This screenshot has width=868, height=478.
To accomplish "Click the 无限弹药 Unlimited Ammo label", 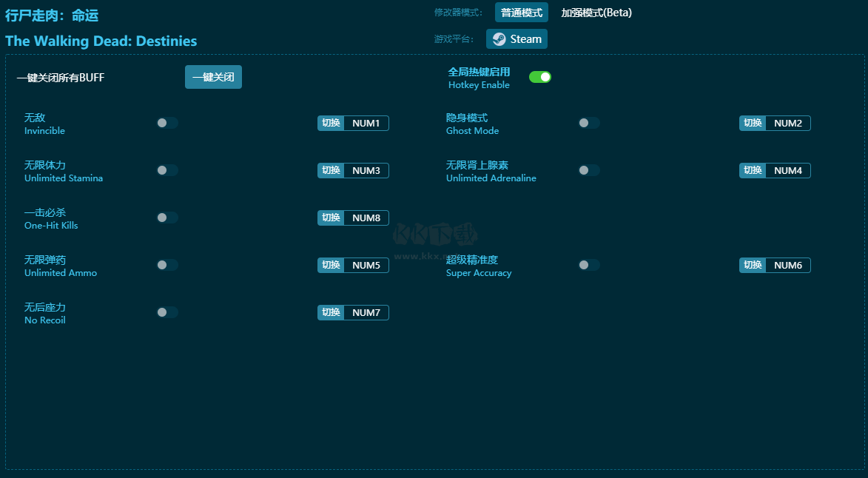I will pos(61,266).
